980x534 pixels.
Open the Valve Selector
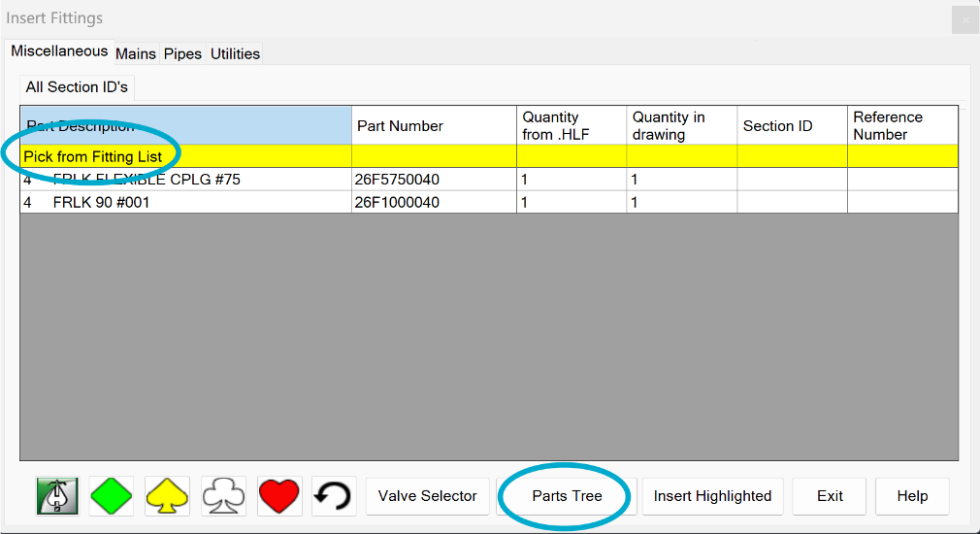[x=428, y=496]
